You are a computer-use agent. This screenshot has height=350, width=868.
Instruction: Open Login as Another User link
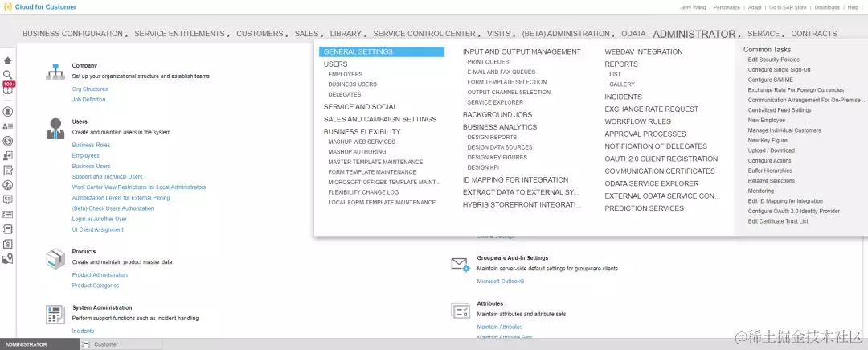[x=99, y=220]
